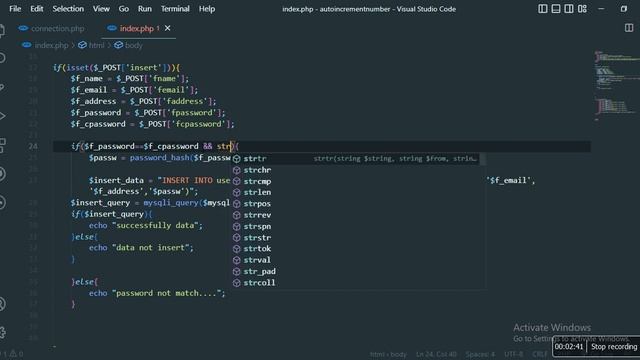Open the Search view in activity bar

coord(2,58)
